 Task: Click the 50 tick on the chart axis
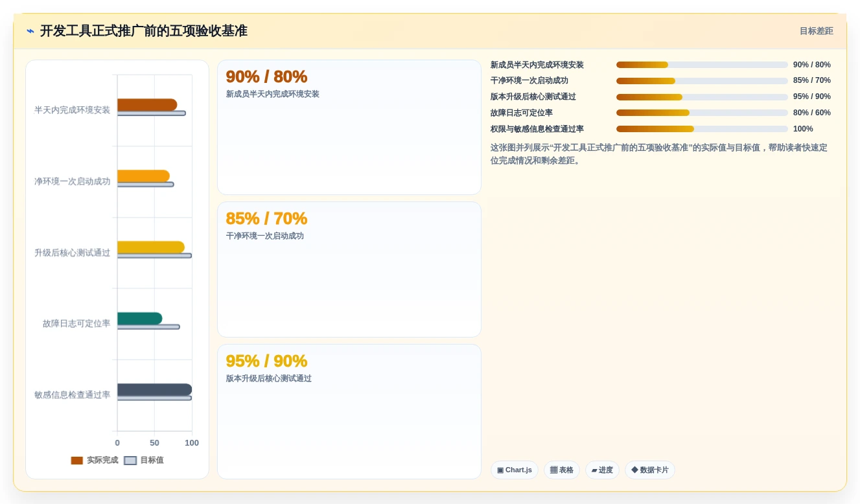pyautogui.click(x=154, y=443)
